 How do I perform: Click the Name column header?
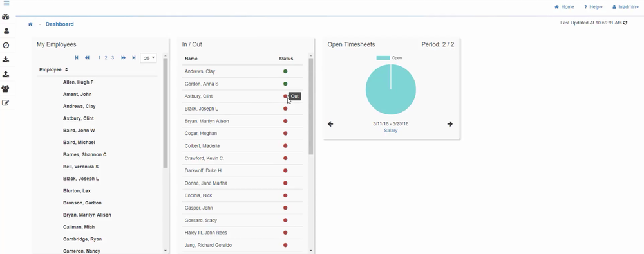(191, 59)
